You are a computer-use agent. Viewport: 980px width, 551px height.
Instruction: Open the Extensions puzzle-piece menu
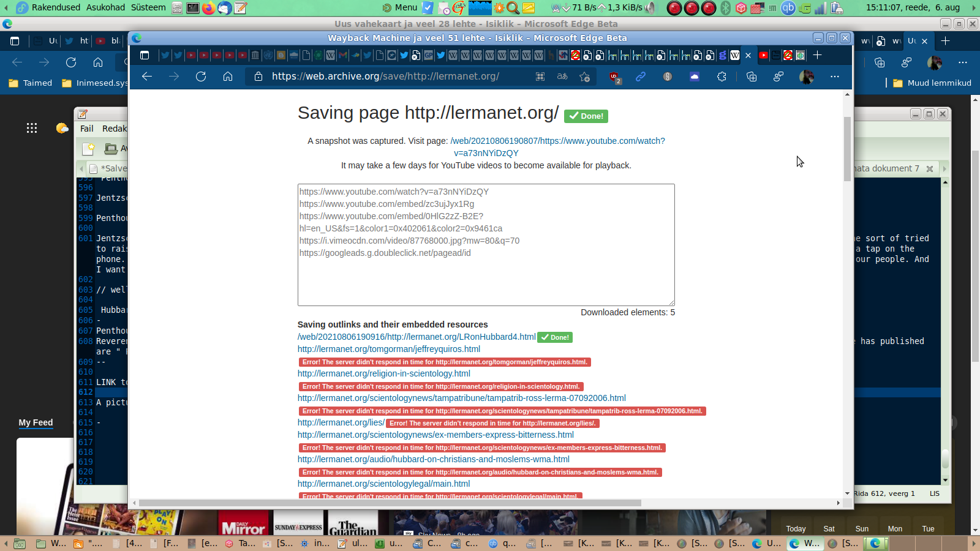click(x=722, y=77)
